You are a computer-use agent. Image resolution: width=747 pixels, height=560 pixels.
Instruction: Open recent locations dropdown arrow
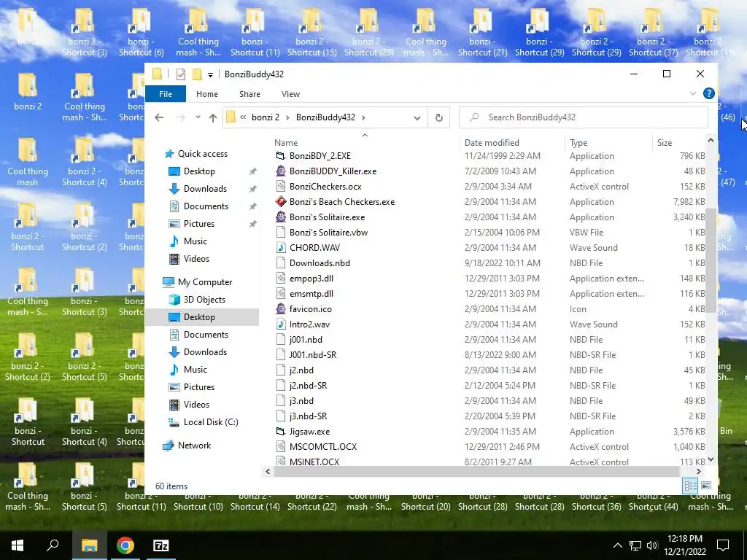point(198,117)
